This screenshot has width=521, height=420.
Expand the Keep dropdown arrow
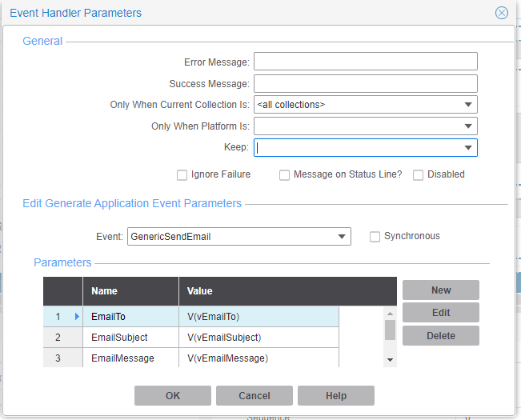coord(468,148)
